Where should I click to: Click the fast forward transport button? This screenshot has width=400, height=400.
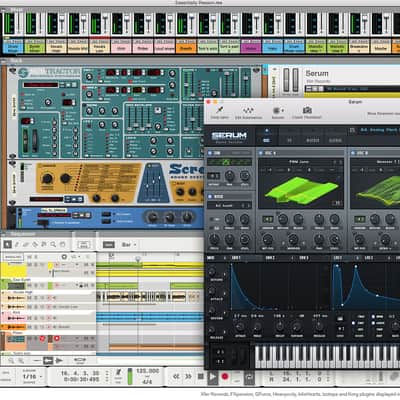tap(188, 376)
